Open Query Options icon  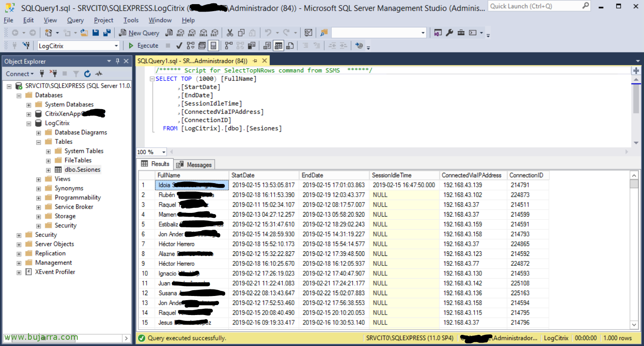202,45
